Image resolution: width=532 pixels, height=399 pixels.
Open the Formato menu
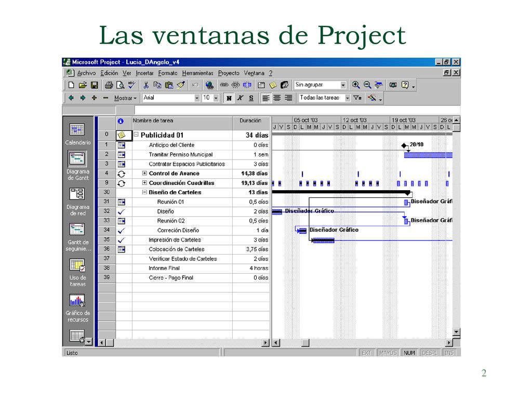(x=168, y=73)
